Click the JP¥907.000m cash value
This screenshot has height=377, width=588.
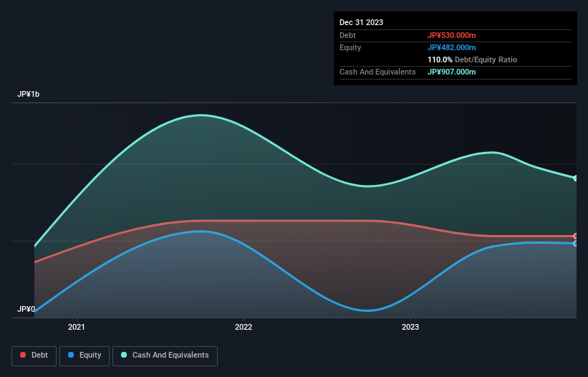tap(451, 72)
